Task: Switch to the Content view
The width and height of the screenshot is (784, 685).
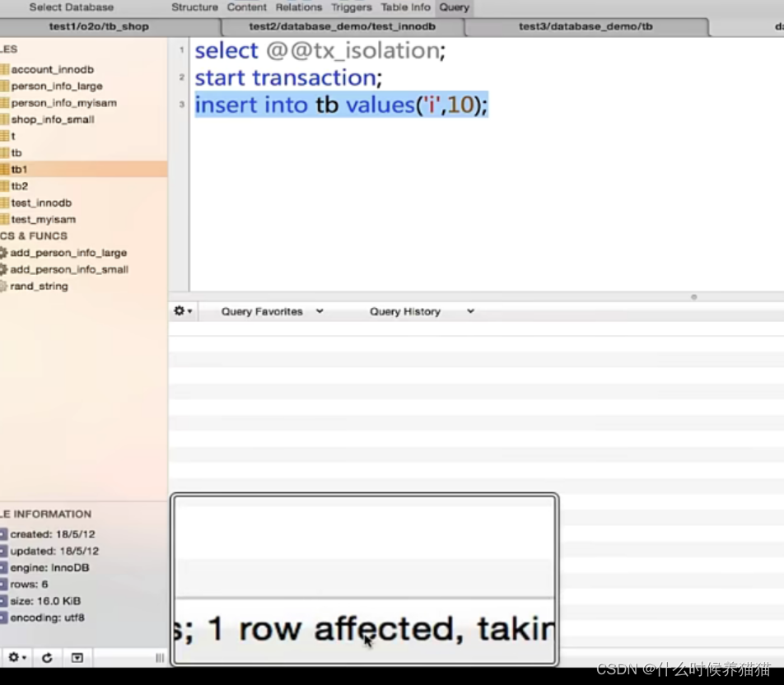Action: pos(246,7)
